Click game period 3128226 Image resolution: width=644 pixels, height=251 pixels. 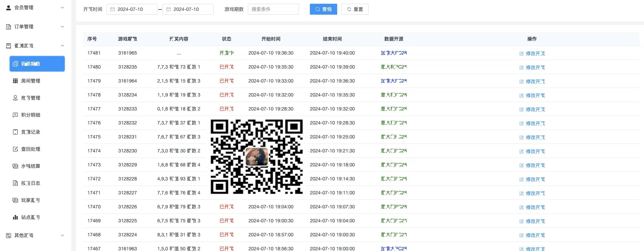coord(128,207)
